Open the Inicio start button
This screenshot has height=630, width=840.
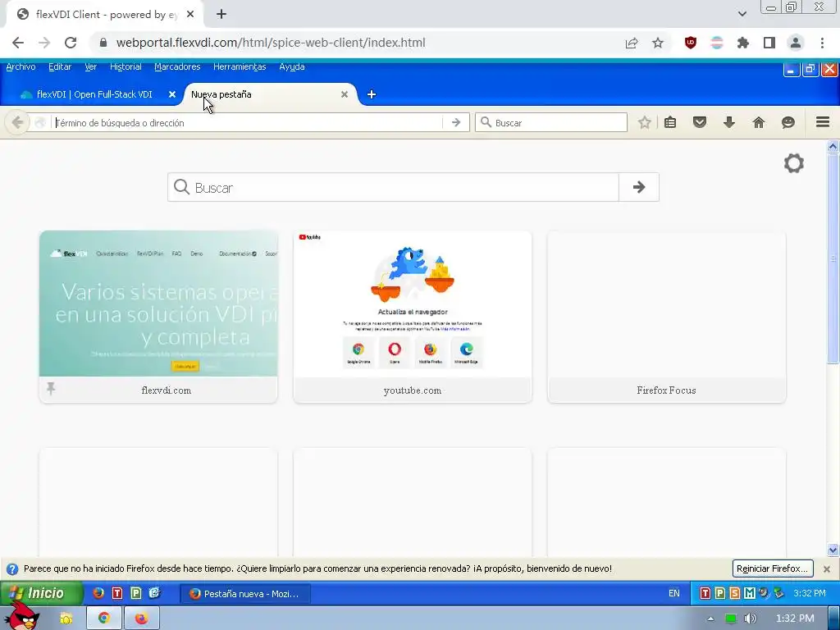(x=41, y=593)
